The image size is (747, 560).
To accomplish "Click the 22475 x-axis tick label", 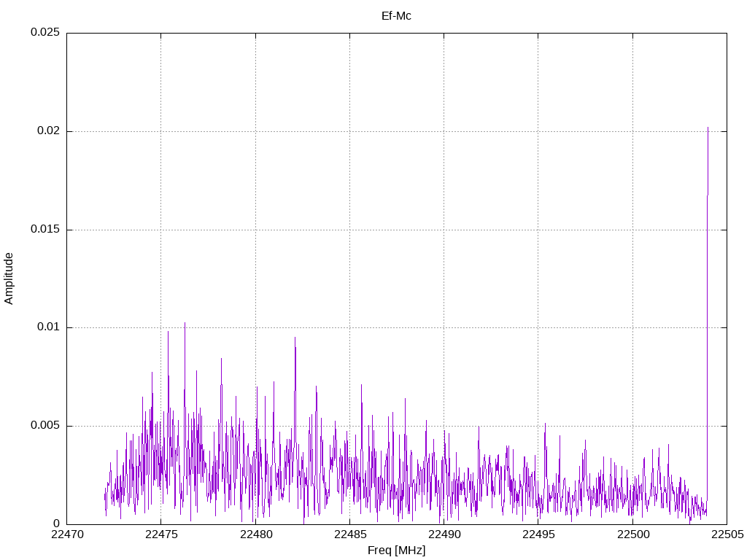I will point(160,534).
